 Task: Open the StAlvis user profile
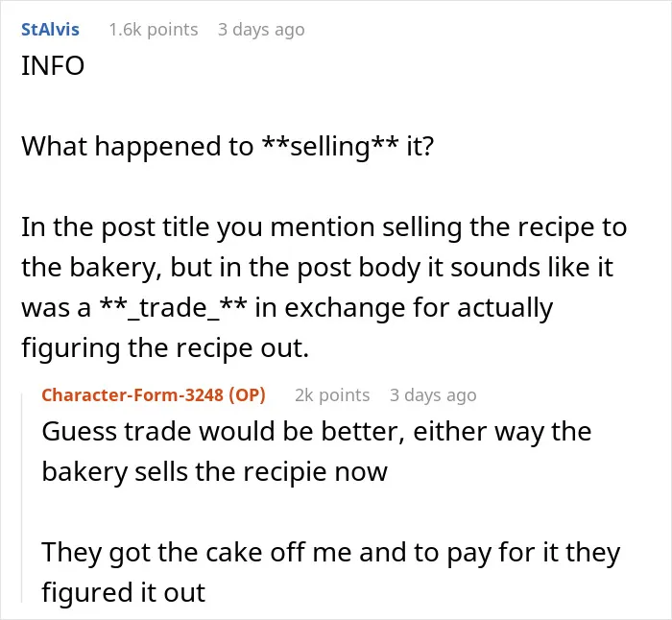(x=50, y=30)
